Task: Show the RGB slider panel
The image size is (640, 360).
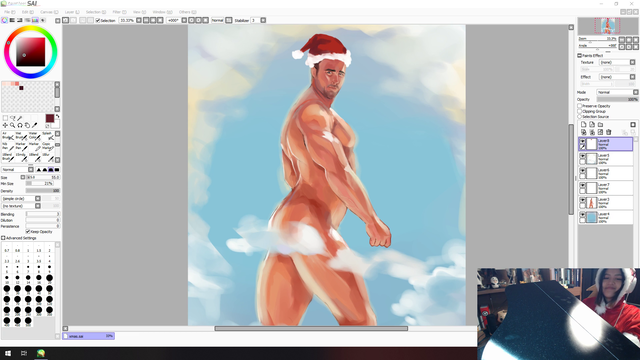Action: (x=12, y=20)
